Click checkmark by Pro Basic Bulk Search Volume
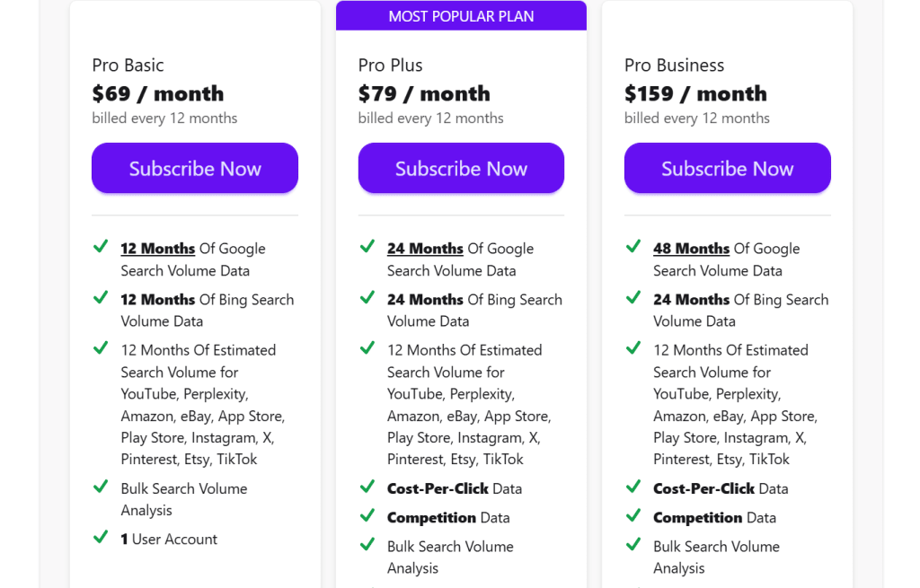Viewport: 920px width, 588px height. (101, 487)
